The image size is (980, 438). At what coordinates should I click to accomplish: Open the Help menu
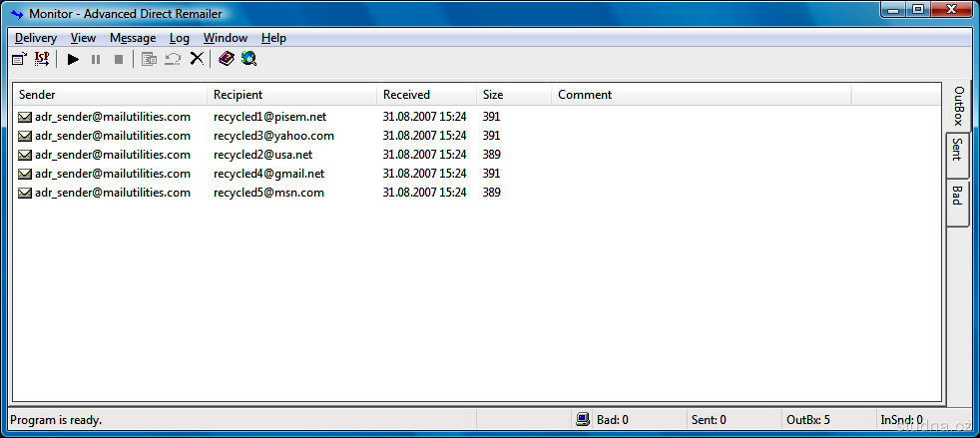[273, 38]
